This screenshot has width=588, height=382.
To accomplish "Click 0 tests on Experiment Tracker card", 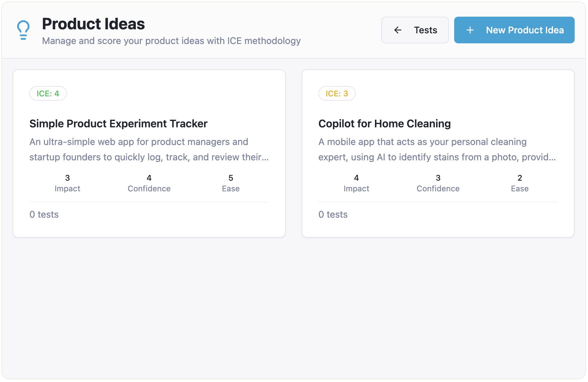I will pos(44,214).
